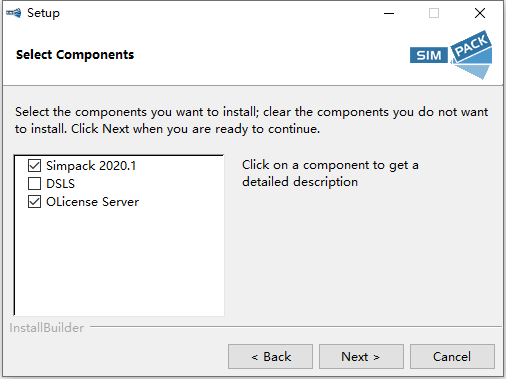
Task: Cancel the installation
Action: point(452,357)
